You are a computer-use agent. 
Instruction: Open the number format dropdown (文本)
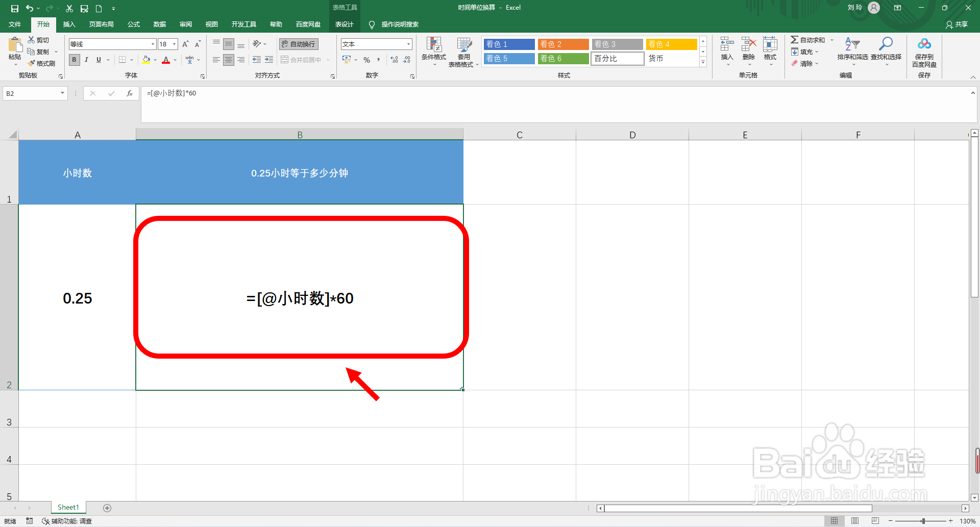point(408,44)
